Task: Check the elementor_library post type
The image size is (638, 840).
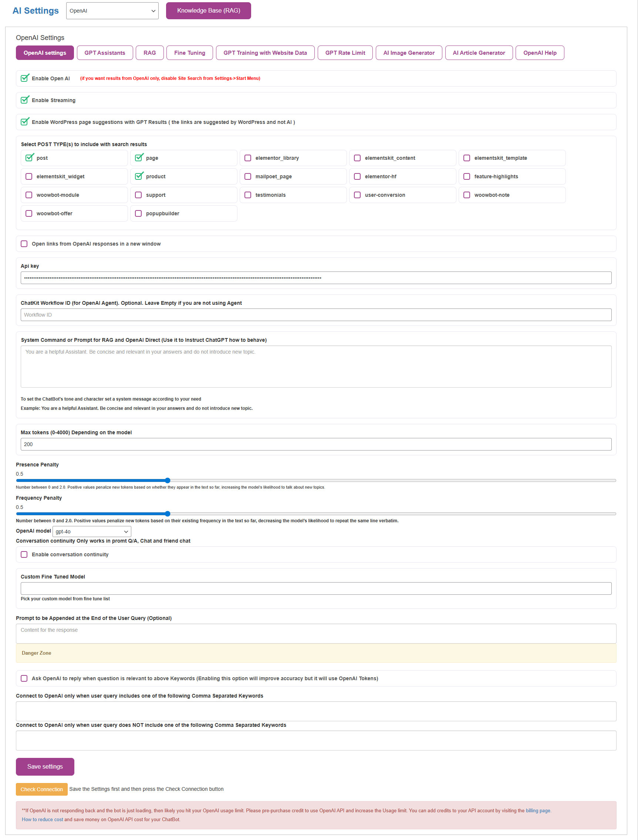Action: 247,158
